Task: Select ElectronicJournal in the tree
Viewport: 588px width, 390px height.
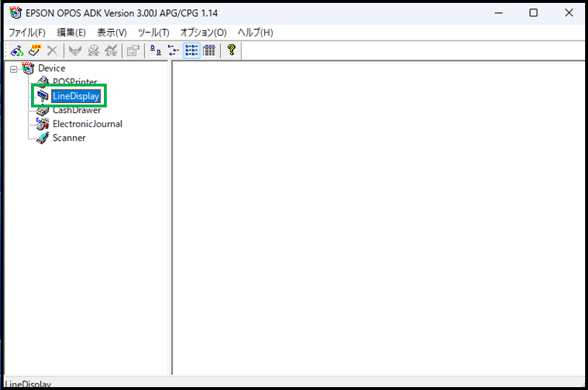Action: click(x=87, y=124)
